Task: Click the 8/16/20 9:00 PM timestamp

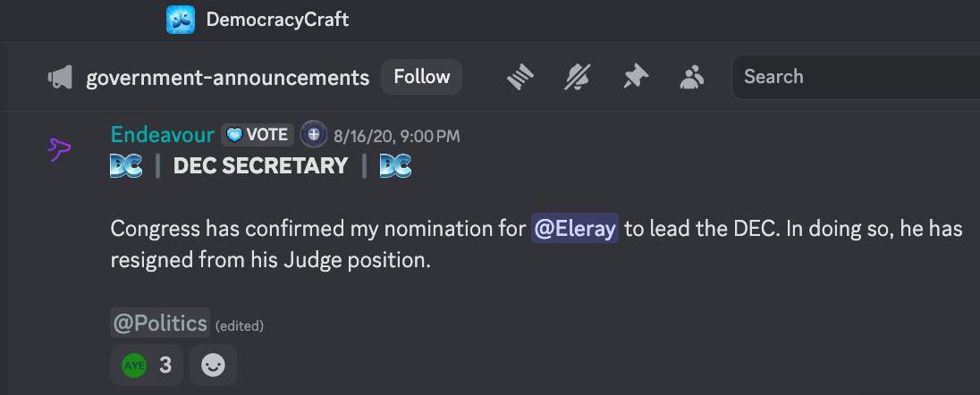Action: point(397,136)
